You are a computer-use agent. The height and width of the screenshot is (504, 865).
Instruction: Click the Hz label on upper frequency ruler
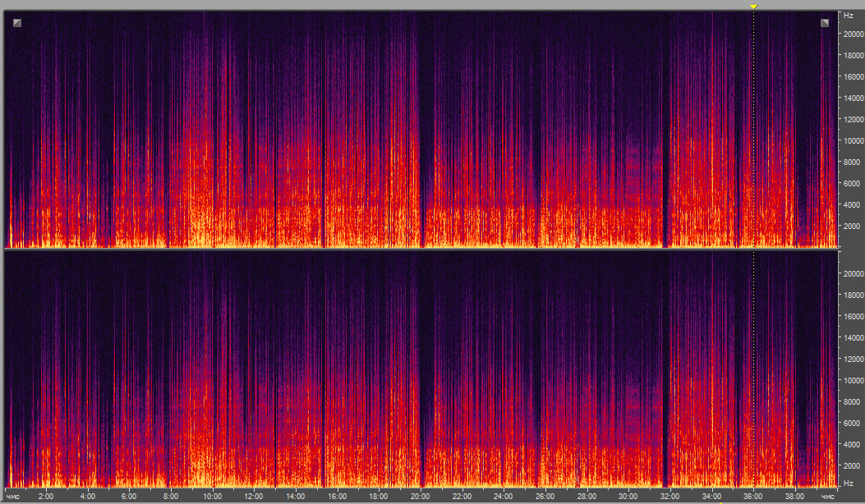coord(845,16)
